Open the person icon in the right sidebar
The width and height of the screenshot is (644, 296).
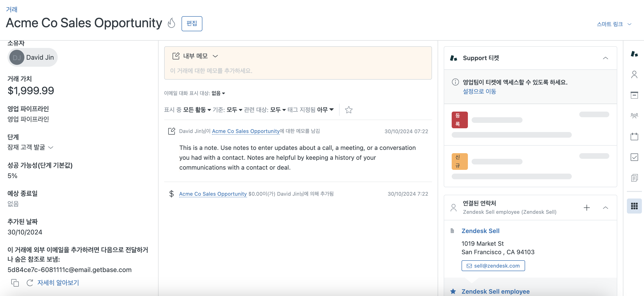coord(634,75)
